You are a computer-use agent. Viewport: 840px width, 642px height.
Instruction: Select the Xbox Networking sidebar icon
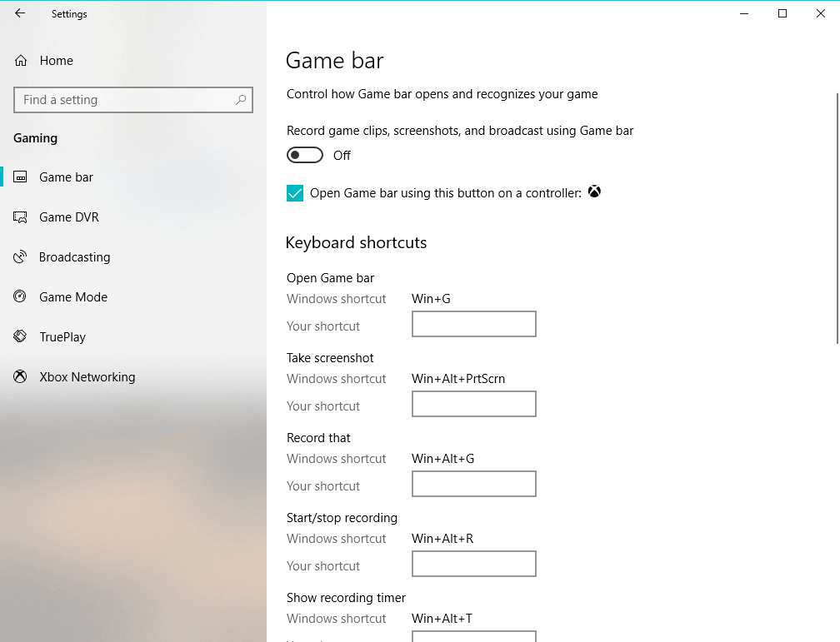click(20, 377)
